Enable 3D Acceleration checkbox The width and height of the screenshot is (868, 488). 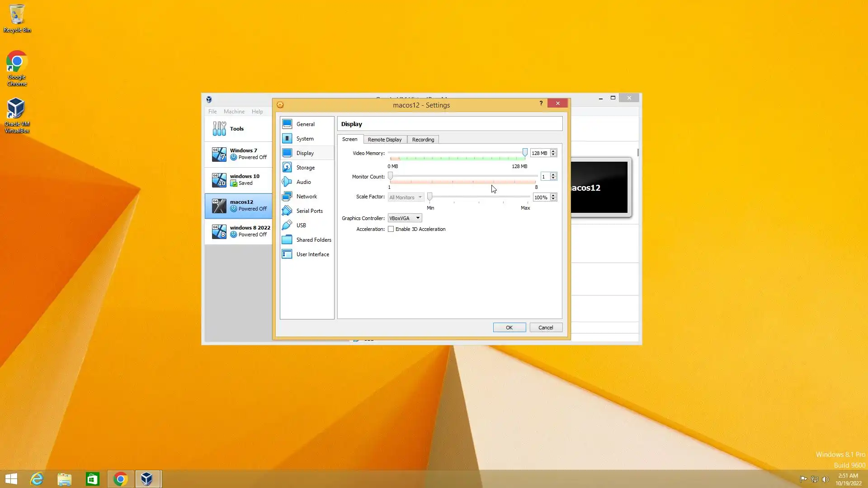coord(391,229)
